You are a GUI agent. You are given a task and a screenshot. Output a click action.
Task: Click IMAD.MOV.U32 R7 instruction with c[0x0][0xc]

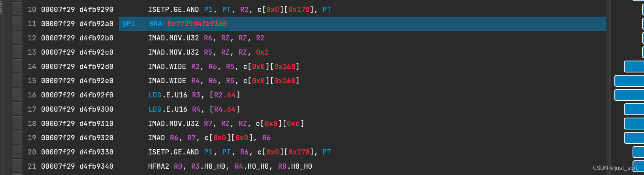226,124
